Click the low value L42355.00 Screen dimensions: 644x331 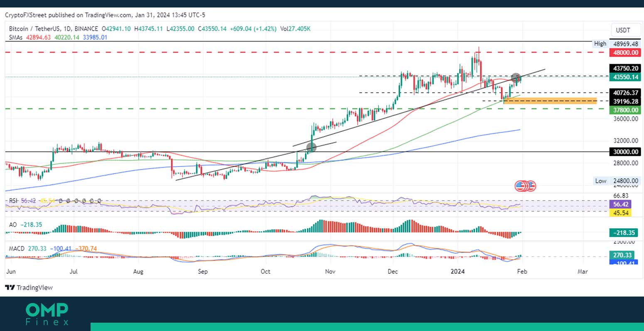coord(180,29)
